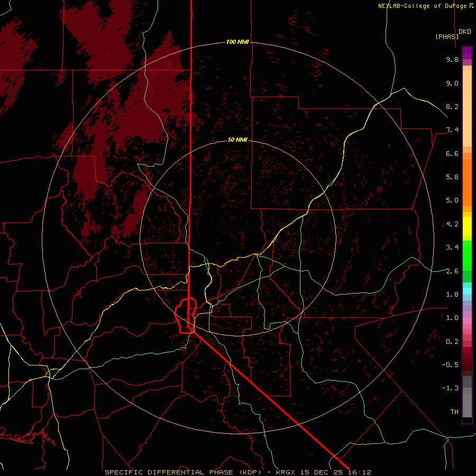Click the 1.0 value on the color scale
Viewport: 476px width, 476px height.
452,318
